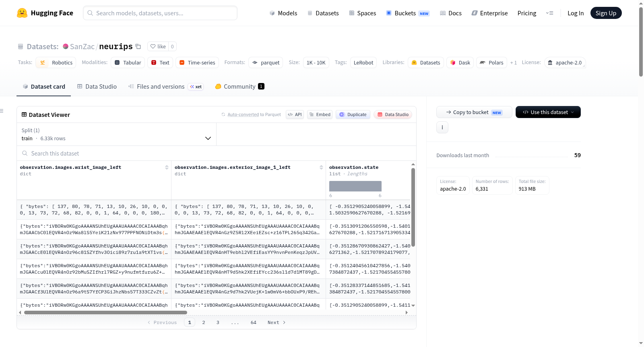Image resolution: width=644 pixels, height=347 pixels.
Task: Click the Datasets library tag
Action: 426,62
